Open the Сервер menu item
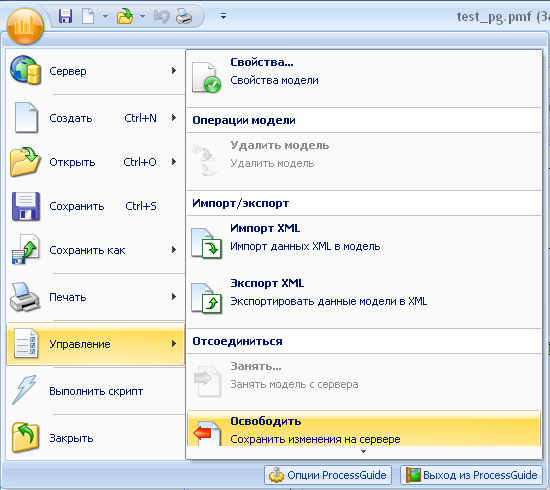 click(x=95, y=71)
